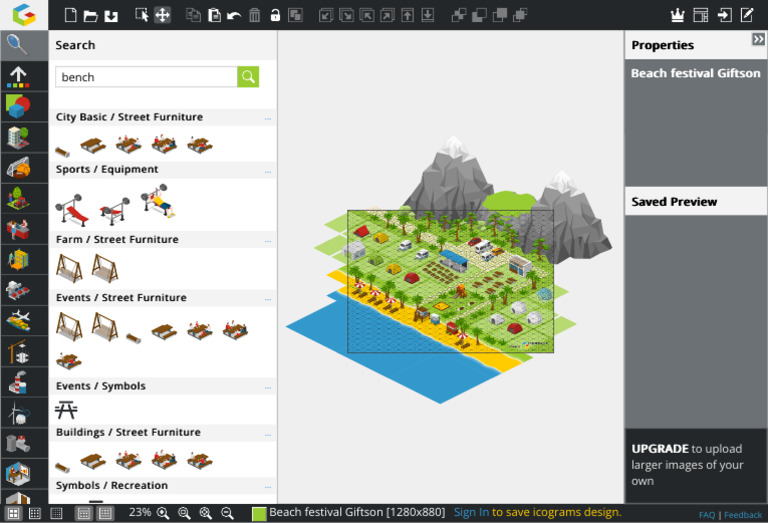Toggle the fifth grid snap button
Screen dimensions: 768x523
coord(105,513)
